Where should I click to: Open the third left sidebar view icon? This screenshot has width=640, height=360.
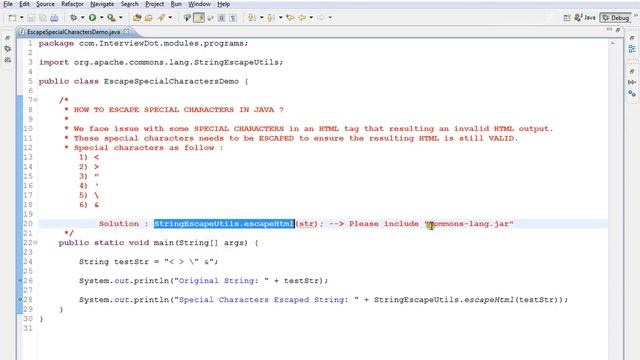pos(7,60)
